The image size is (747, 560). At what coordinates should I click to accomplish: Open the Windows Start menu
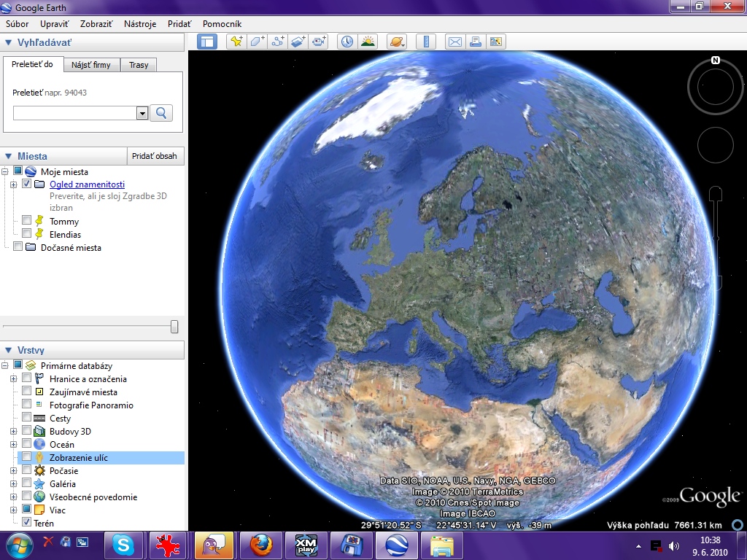click(x=19, y=545)
